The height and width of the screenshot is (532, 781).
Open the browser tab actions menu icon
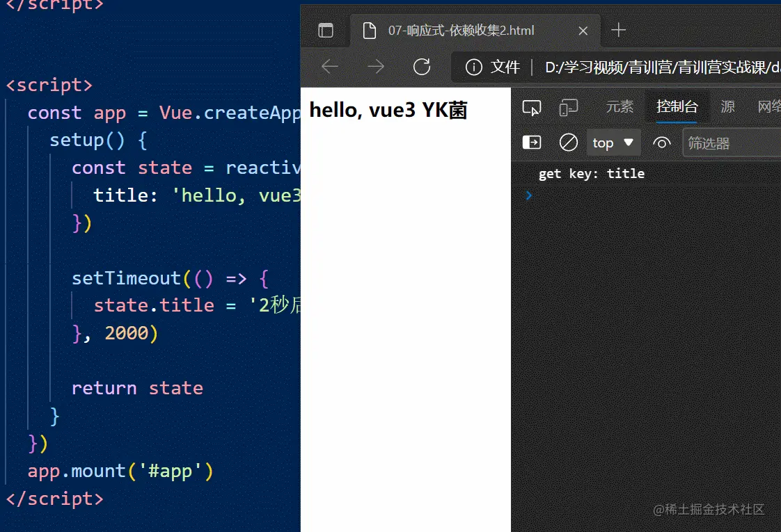point(326,31)
